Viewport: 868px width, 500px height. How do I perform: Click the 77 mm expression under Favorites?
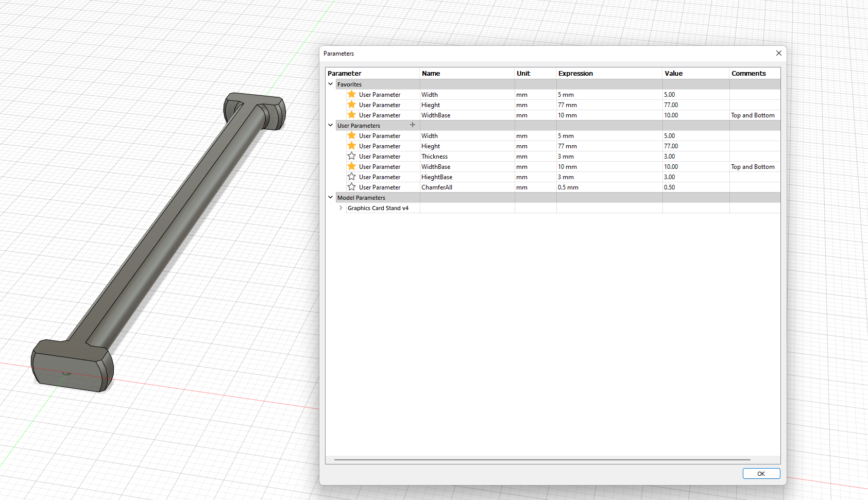(609, 105)
